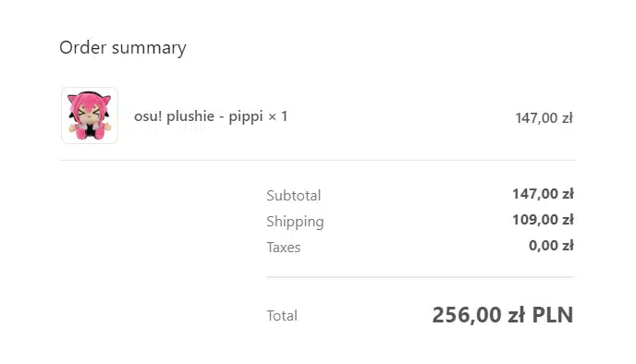Select the Subtotal label
This screenshot has height=364, width=636.
pos(294,195)
